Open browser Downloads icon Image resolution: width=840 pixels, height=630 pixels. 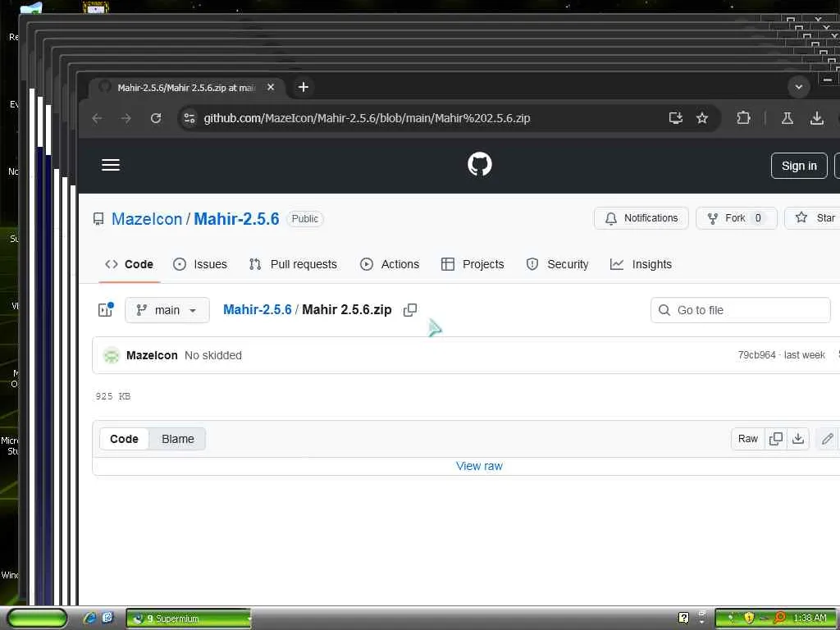point(816,118)
